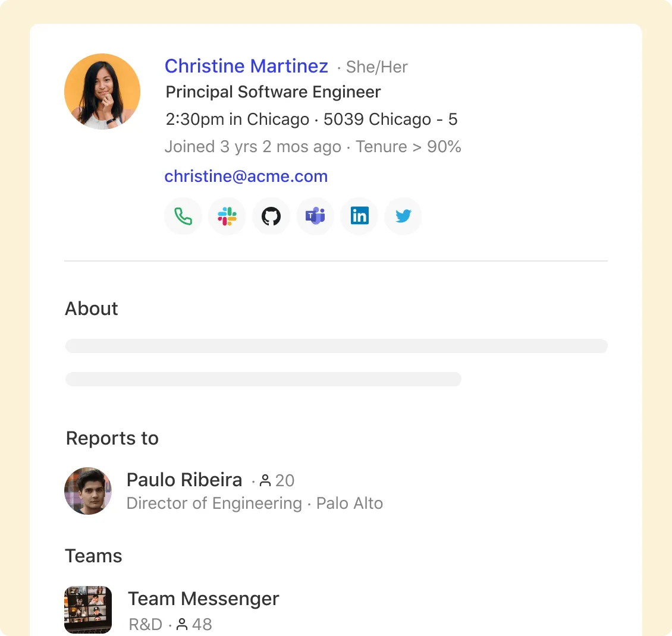Select the About section heading

tap(91, 308)
